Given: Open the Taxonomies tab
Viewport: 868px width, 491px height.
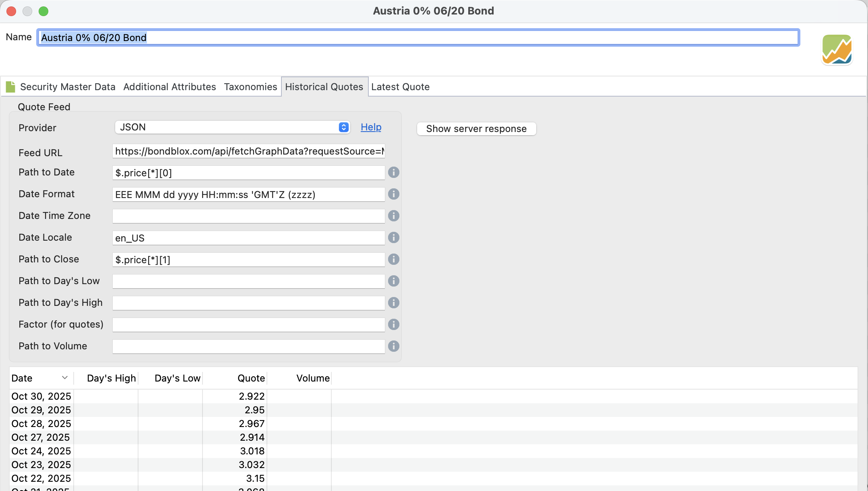Looking at the screenshot, I should (x=250, y=87).
